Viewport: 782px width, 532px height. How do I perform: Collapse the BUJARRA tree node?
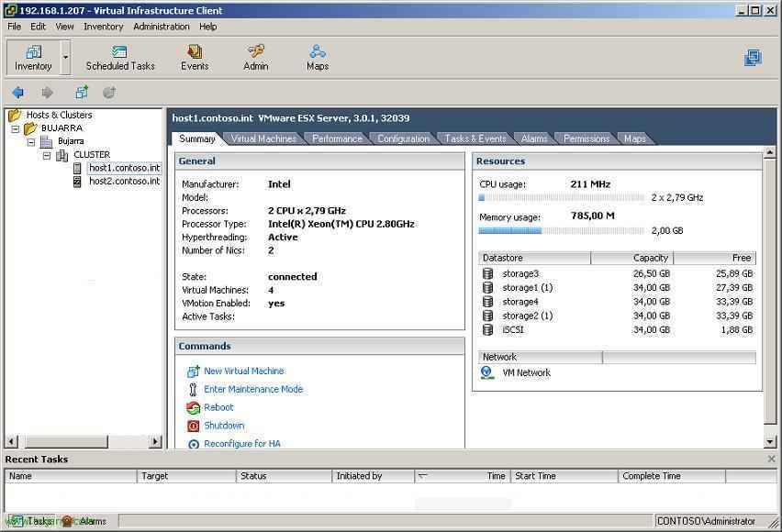click(x=16, y=128)
